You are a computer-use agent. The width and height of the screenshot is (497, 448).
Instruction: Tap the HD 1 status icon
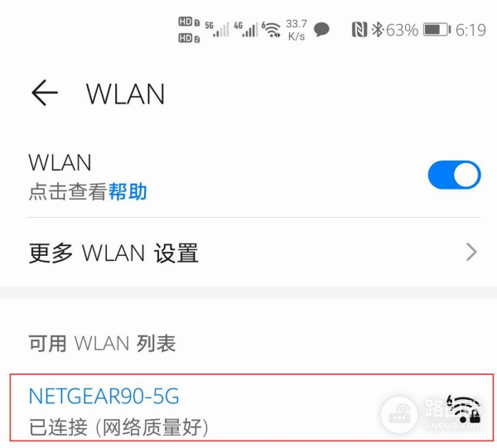click(189, 22)
